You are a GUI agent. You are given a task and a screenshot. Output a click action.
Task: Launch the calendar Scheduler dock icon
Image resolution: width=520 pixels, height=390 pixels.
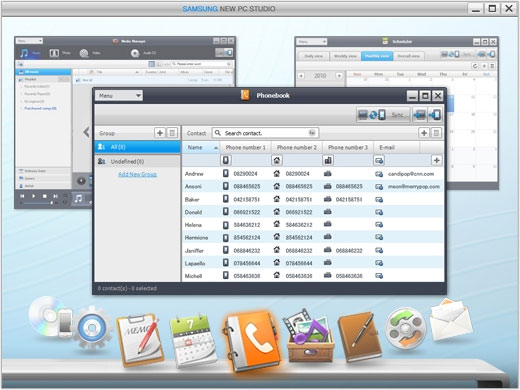coord(193,340)
